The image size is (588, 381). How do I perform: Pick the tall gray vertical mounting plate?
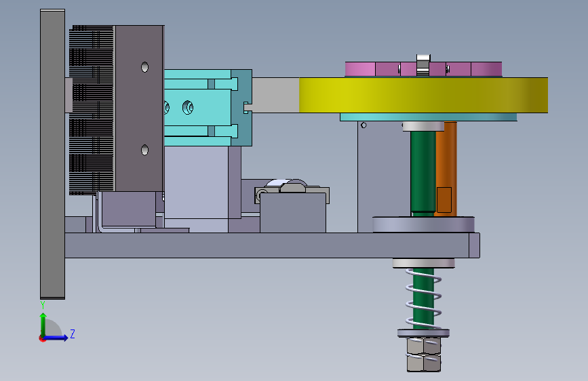pyautogui.click(x=52, y=154)
